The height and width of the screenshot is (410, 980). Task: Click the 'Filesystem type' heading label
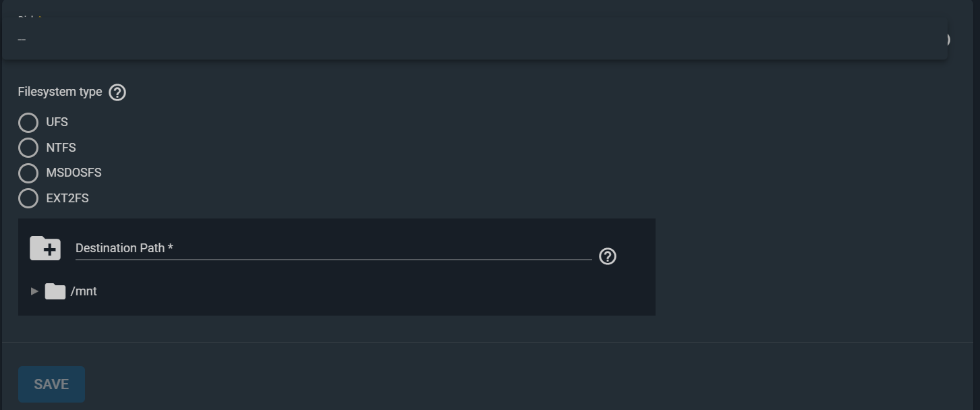(60, 92)
